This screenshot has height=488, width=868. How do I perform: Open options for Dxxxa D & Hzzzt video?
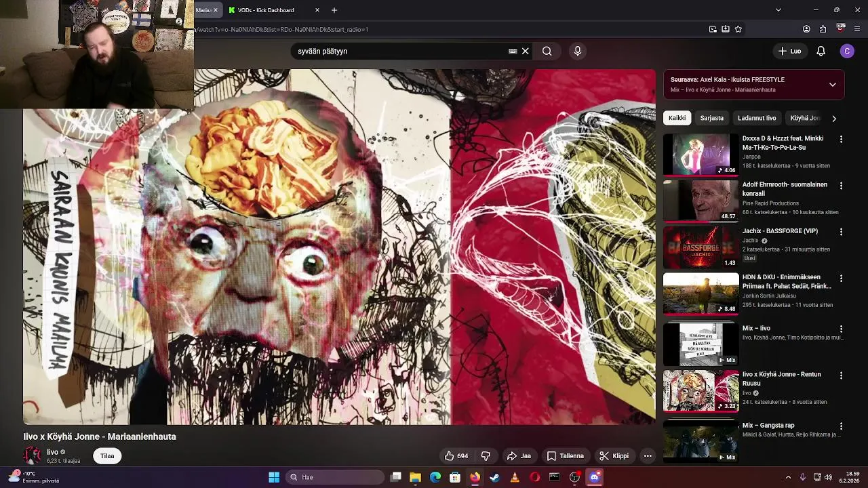(x=841, y=139)
